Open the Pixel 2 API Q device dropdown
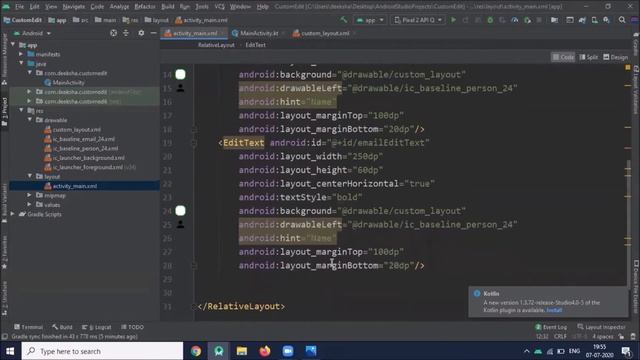 [418, 20]
